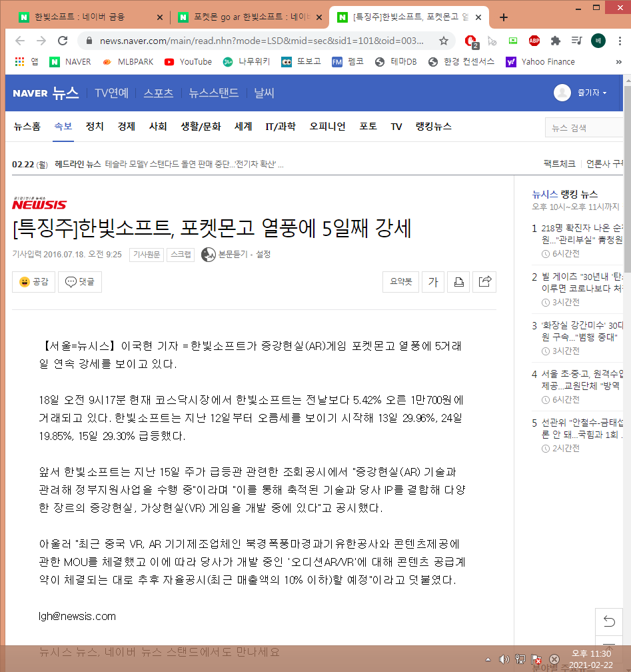631x672 pixels.
Task: Click the browser forward arrow
Action: tap(41, 41)
